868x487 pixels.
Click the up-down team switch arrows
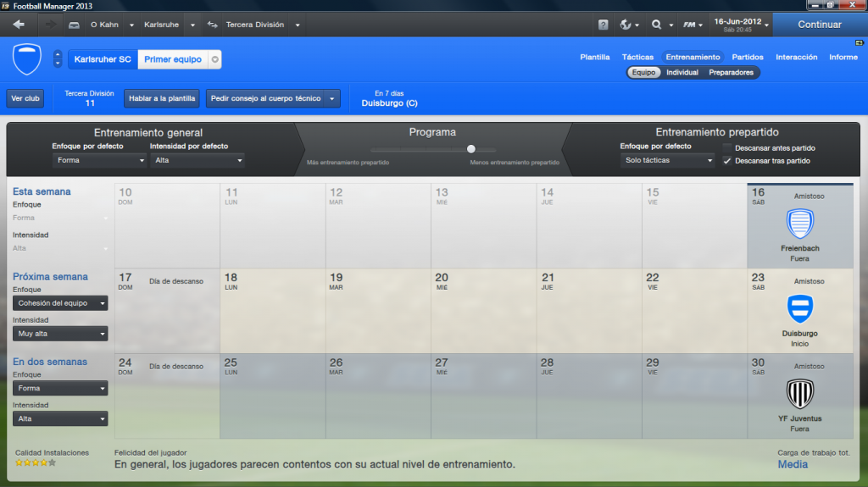coord(58,58)
